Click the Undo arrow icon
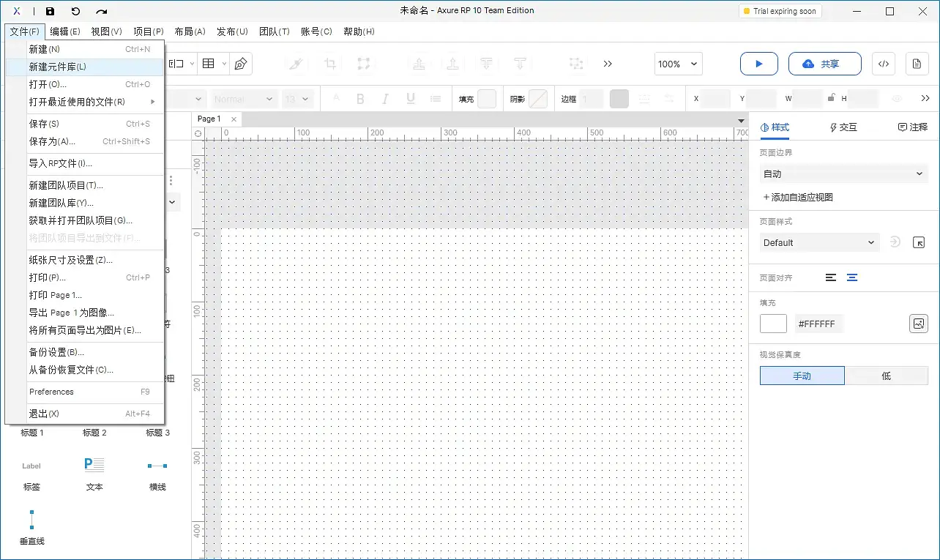 76,10
